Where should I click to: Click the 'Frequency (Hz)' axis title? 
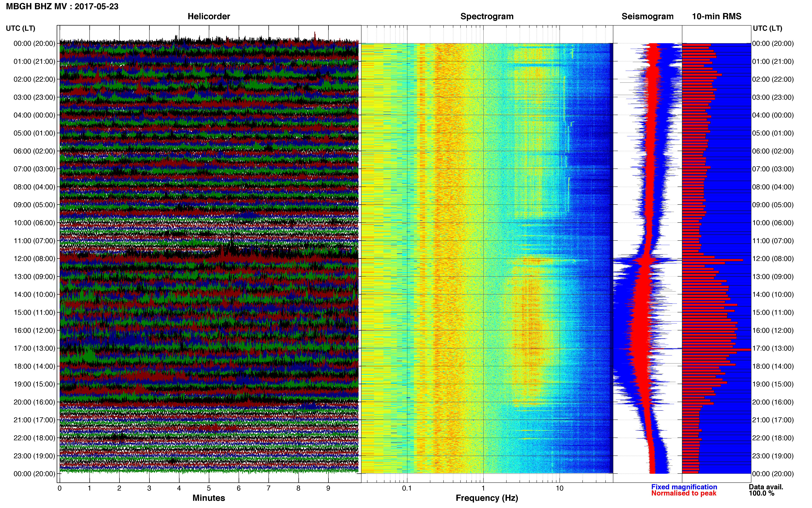tap(487, 498)
